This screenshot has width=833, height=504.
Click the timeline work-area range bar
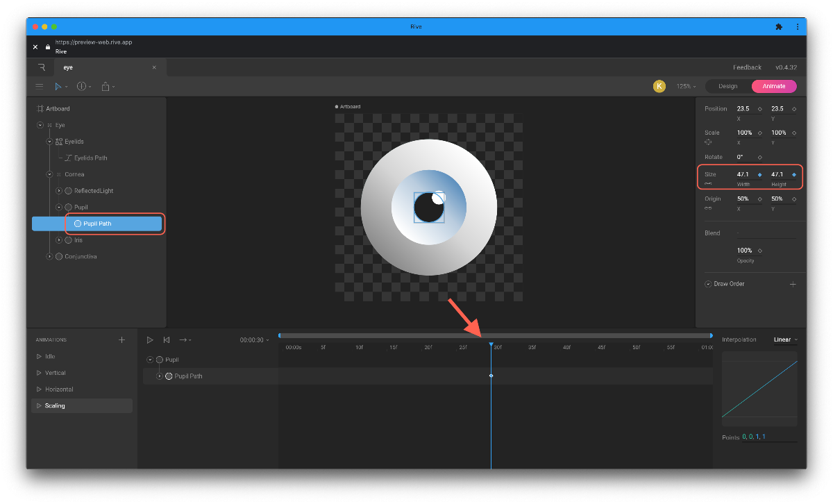(x=496, y=335)
